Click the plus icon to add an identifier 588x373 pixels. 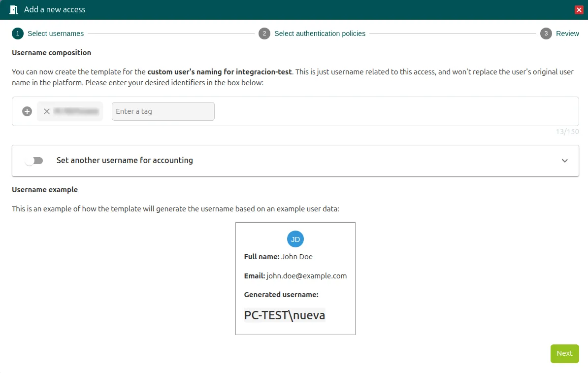tap(27, 111)
